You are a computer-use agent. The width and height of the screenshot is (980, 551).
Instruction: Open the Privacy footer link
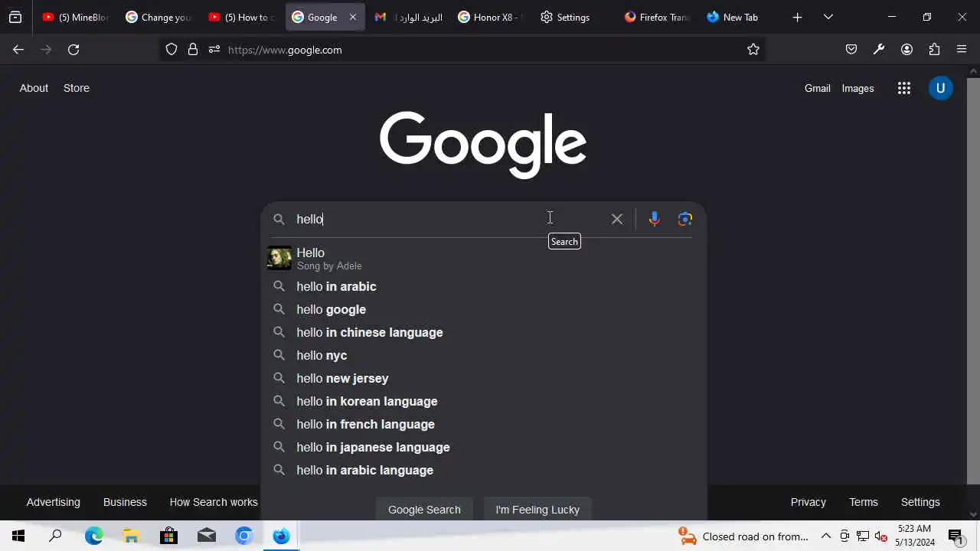coord(808,502)
